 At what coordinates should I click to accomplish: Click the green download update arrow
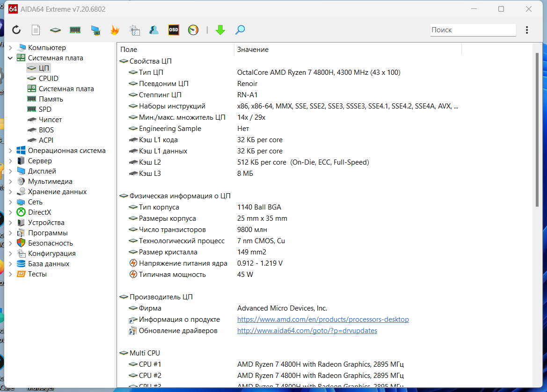tap(220, 30)
